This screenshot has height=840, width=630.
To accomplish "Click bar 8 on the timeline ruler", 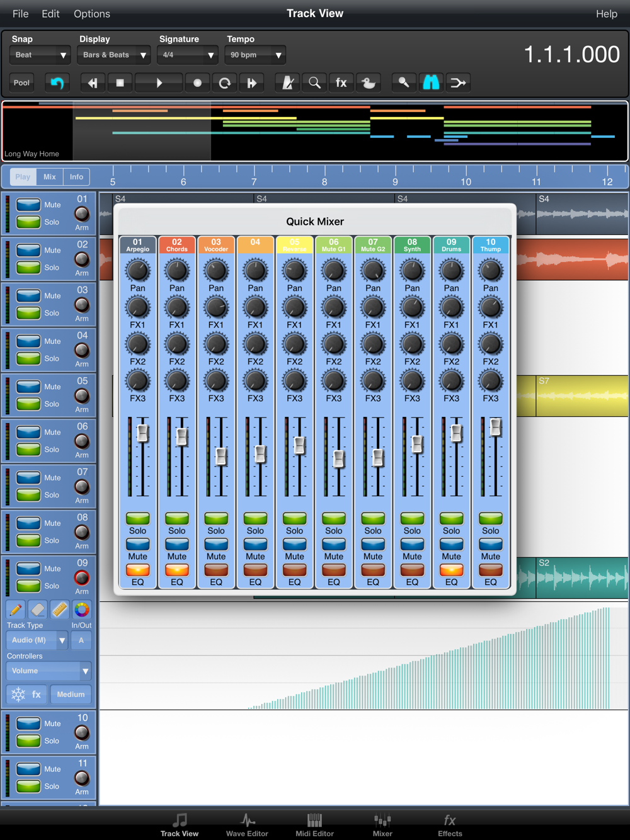I will (x=324, y=181).
